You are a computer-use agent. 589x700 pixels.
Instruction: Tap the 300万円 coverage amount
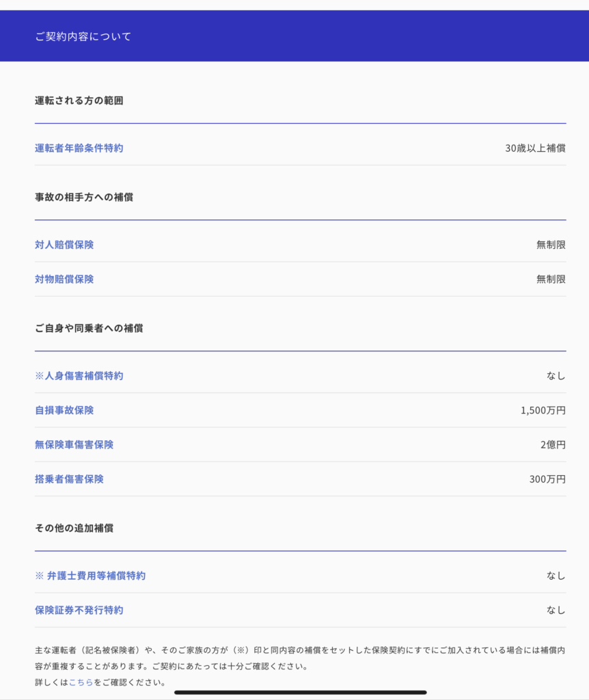(547, 479)
